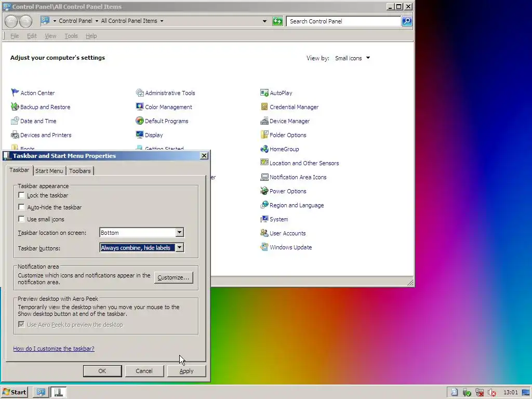Switch to the Toolbars tab
Viewport: 532px width, 399px height.
[x=79, y=170]
